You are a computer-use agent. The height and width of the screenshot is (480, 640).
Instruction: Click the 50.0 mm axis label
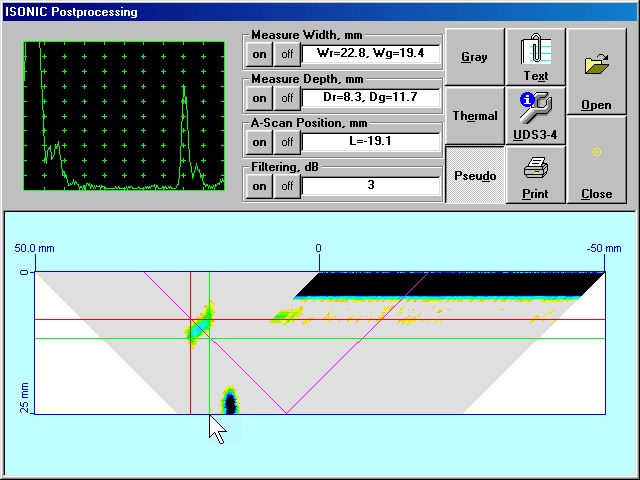34,248
